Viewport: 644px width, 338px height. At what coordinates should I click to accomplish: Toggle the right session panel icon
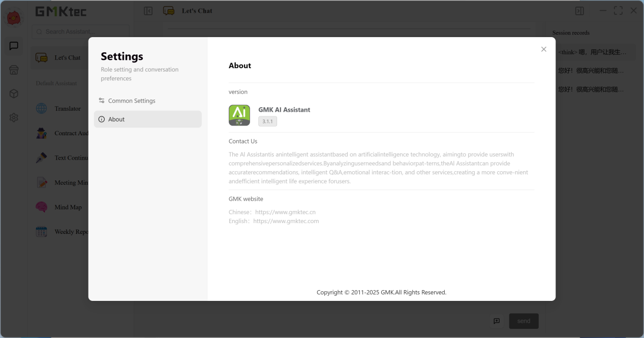point(579,11)
